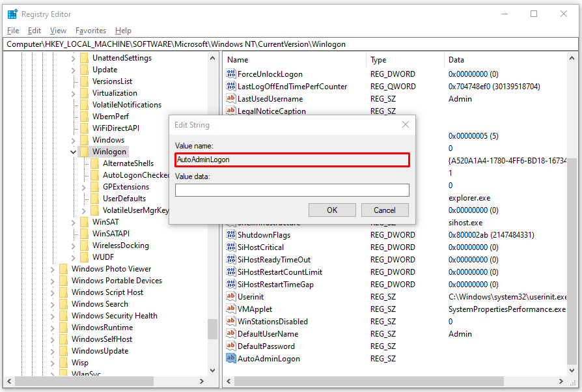This screenshot has height=392, width=582.
Task: Expand the Windows Security Health key
Action: [x=52, y=316]
